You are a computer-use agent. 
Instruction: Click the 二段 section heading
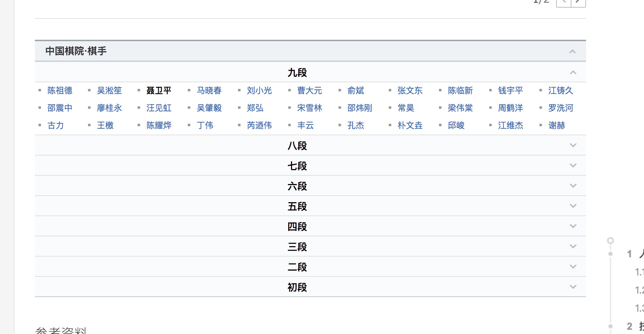tap(297, 267)
